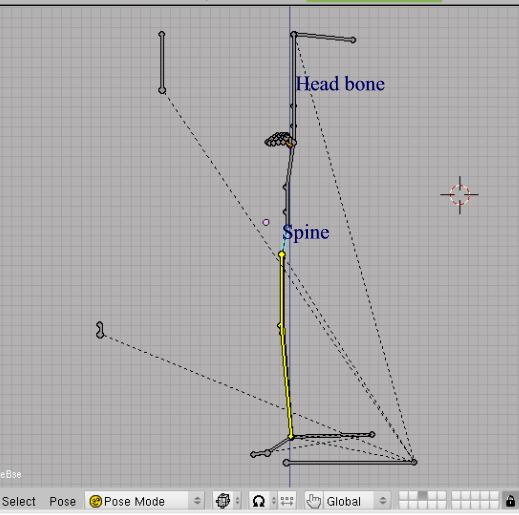Select the small bone left of the dashed line
Viewport: 519px width, 515px height.
100,330
